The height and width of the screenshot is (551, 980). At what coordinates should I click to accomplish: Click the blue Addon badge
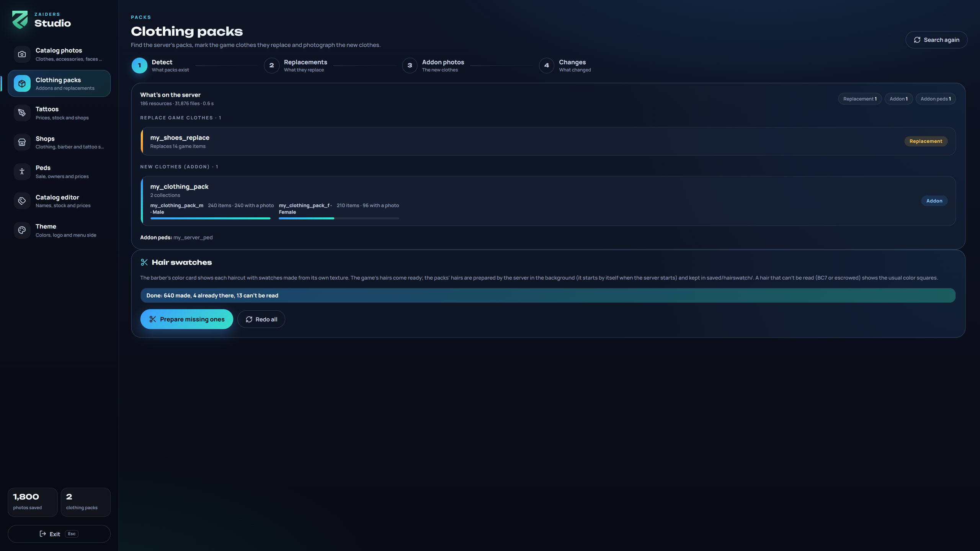(934, 201)
